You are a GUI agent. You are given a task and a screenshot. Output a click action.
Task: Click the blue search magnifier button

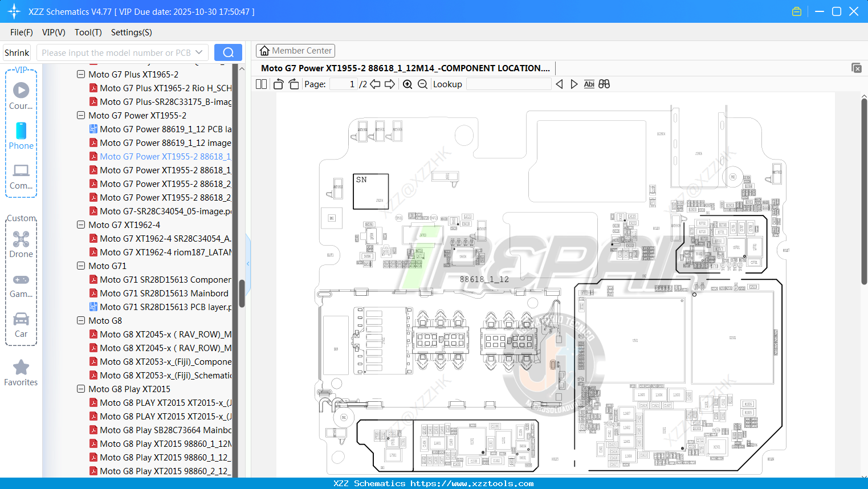pyautogui.click(x=228, y=52)
